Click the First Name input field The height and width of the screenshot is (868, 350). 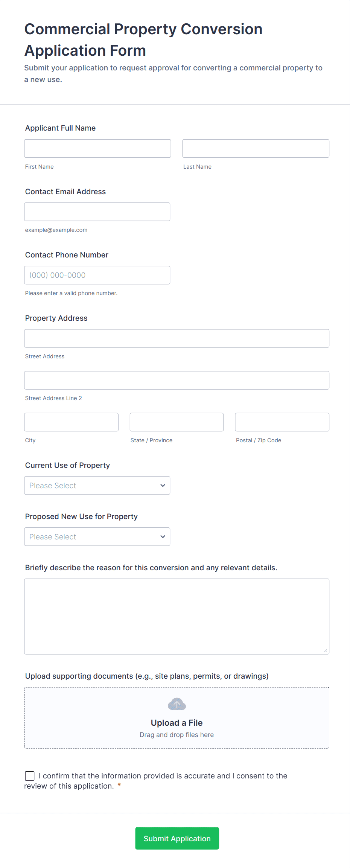coord(97,148)
